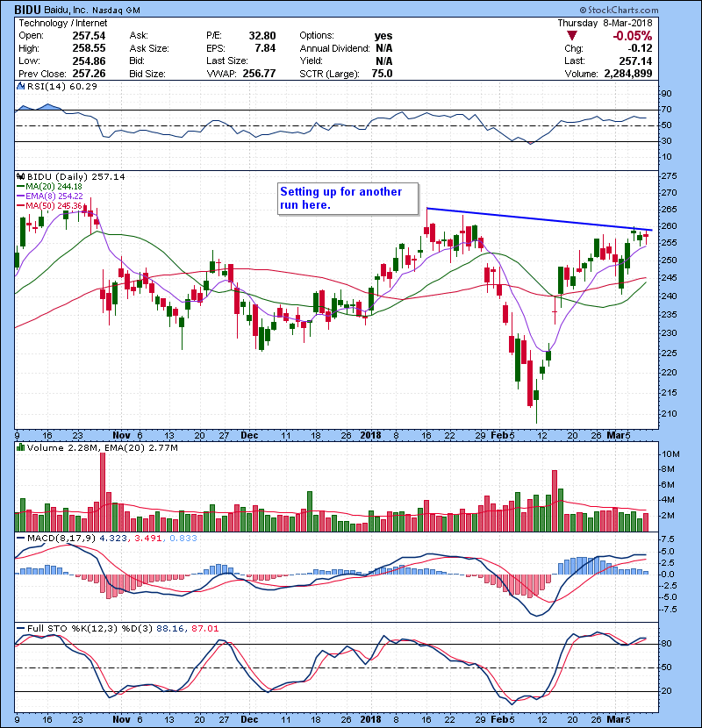
Task: Click the blue descending trendline on the price chart
Action: point(539,219)
